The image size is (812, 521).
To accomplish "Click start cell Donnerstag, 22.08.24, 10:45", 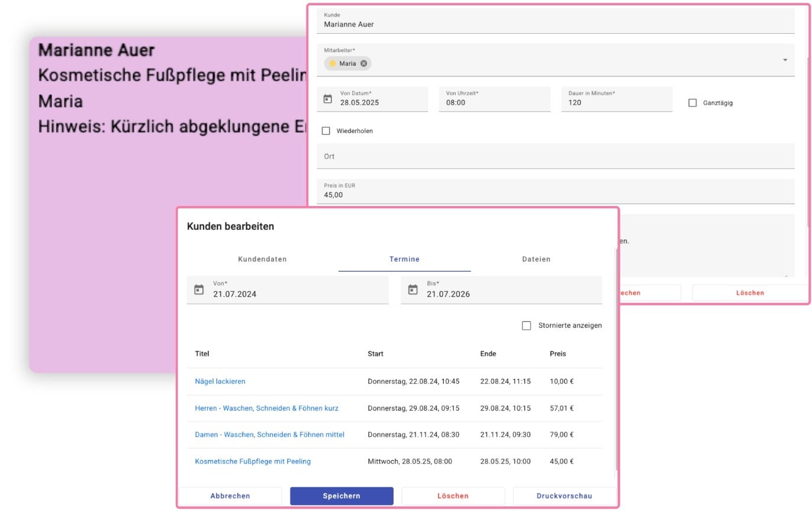I will pos(413,381).
